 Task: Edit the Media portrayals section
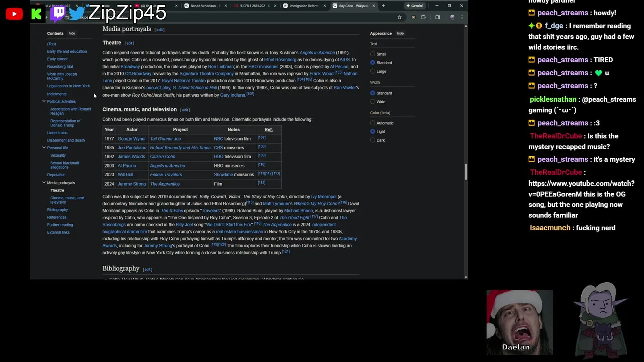coord(159,30)
